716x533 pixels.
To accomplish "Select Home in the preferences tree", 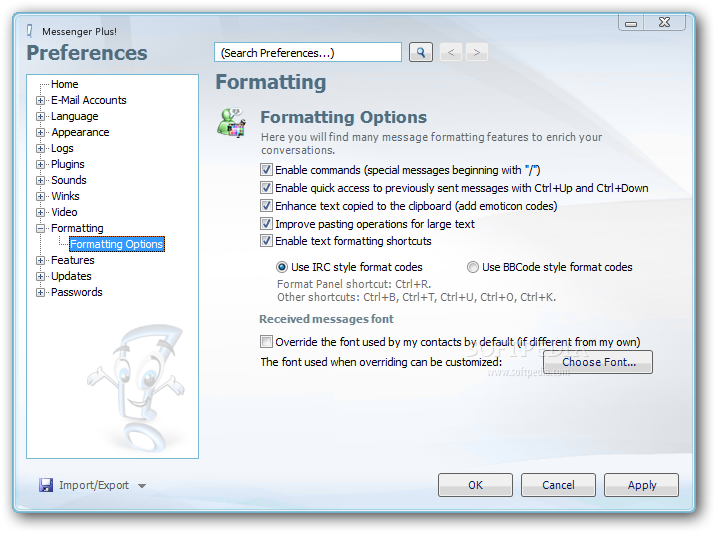I will pos(64,84).
